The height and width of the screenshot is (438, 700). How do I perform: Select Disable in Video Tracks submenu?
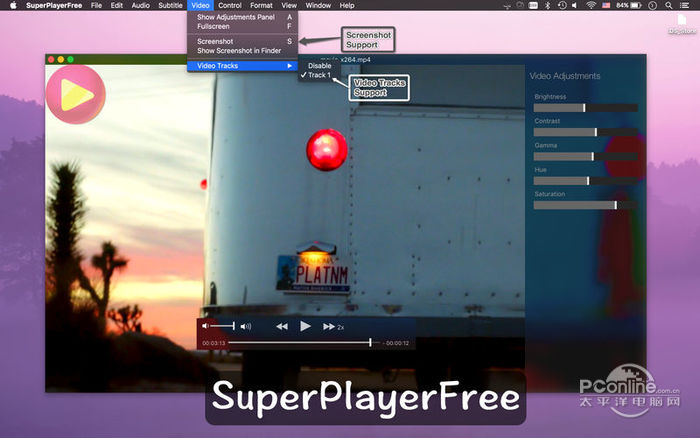(320, 66)
